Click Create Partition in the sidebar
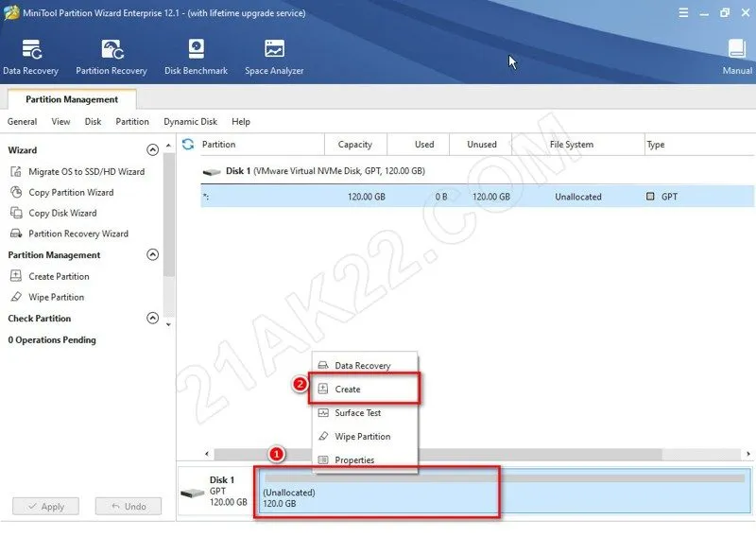 click(x=59, y=276)
